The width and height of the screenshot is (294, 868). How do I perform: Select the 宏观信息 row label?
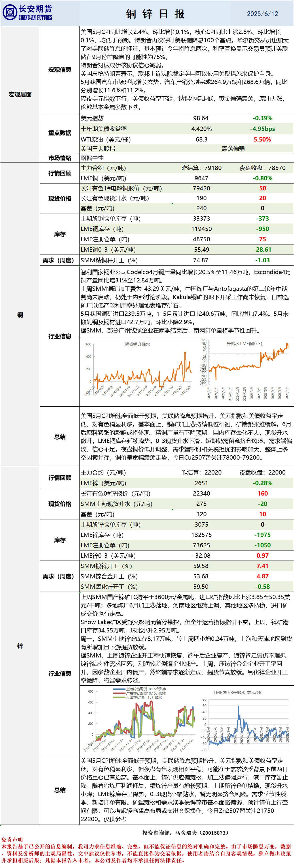coord(60,70)
